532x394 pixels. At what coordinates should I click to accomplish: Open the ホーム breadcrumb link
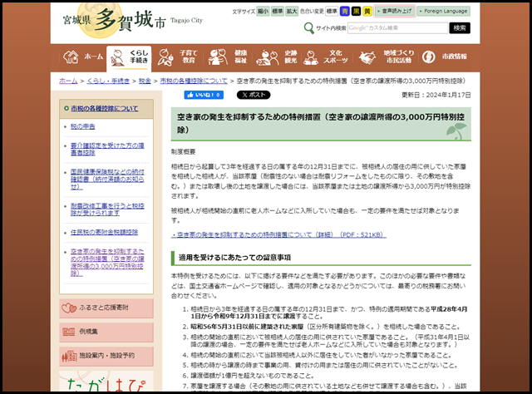click(68, 81)
